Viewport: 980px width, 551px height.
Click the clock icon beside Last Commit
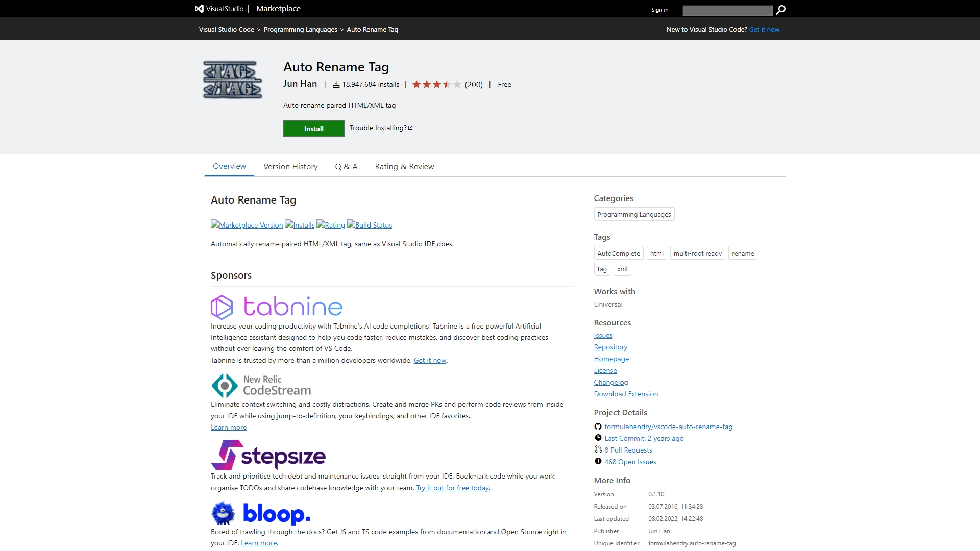coord(598,438)
